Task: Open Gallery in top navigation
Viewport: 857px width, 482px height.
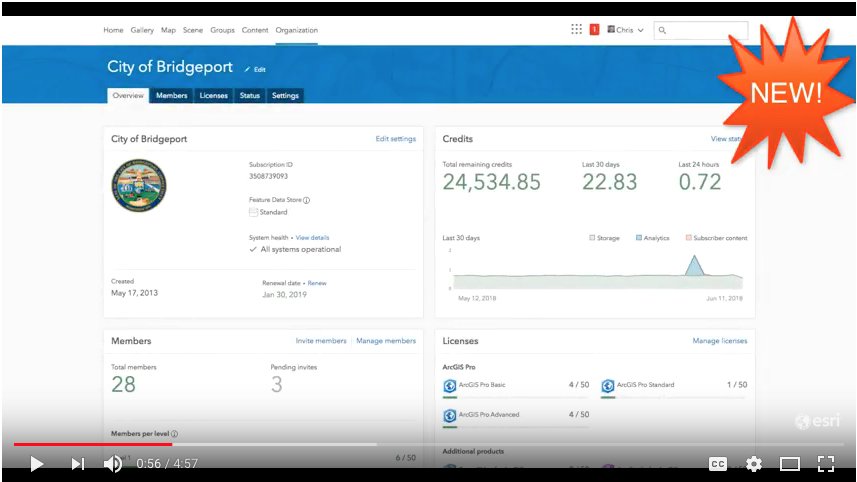Action: point(142,30)
